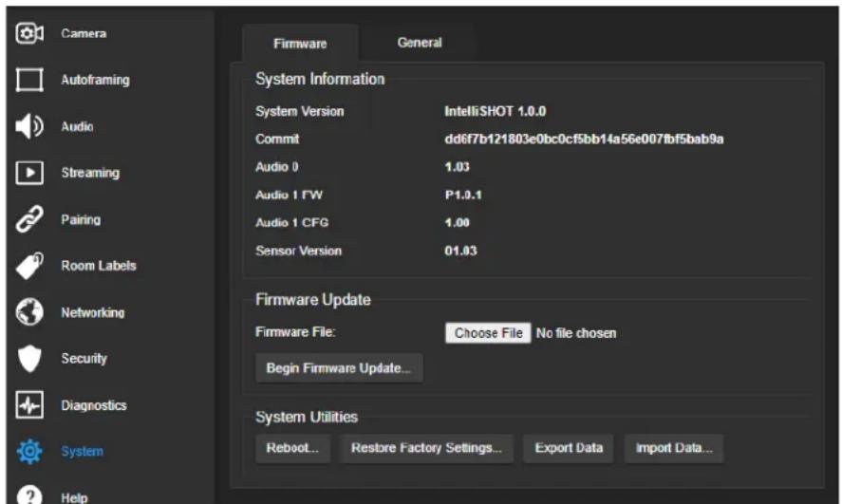Click the Audio 1 CFG value 1.00
The image size is (842, 504).
point(457,223)
